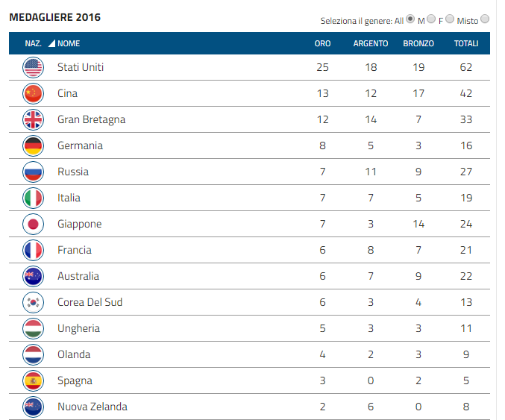
Task: Sort table by ORO column header
Action: click(x=322, y=43)
